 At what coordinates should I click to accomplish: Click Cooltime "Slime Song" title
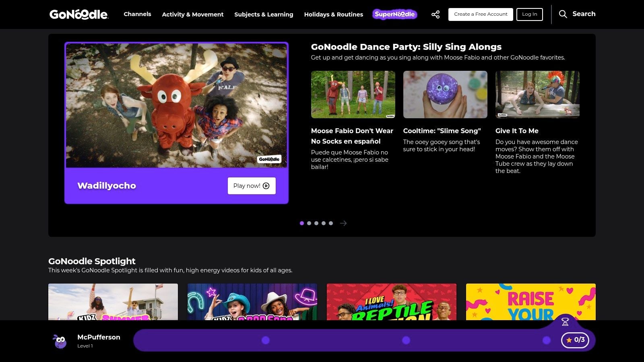click(x=442, y=131)
